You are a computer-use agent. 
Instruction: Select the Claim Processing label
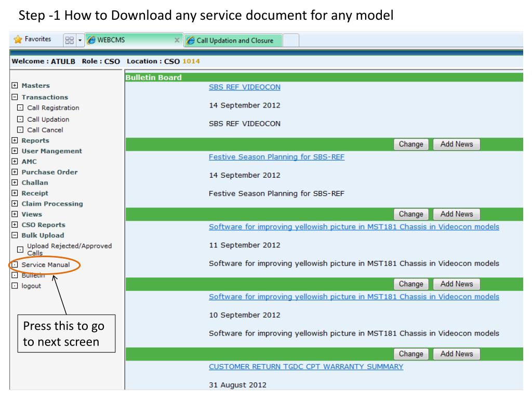coord(52,204)
